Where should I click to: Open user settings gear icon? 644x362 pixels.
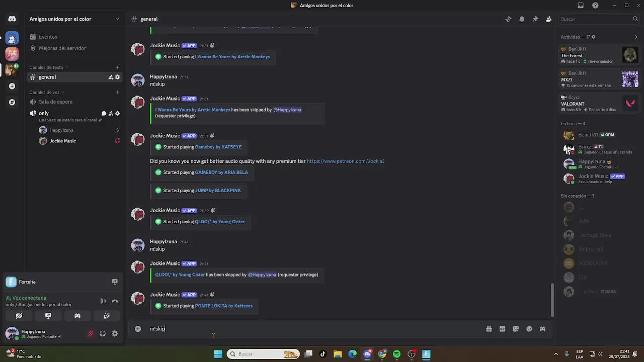115,334
